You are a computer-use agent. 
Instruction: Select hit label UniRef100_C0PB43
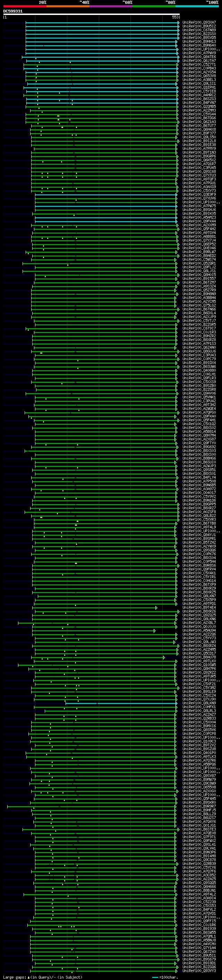pyautogui.click(x=199, y=68)
